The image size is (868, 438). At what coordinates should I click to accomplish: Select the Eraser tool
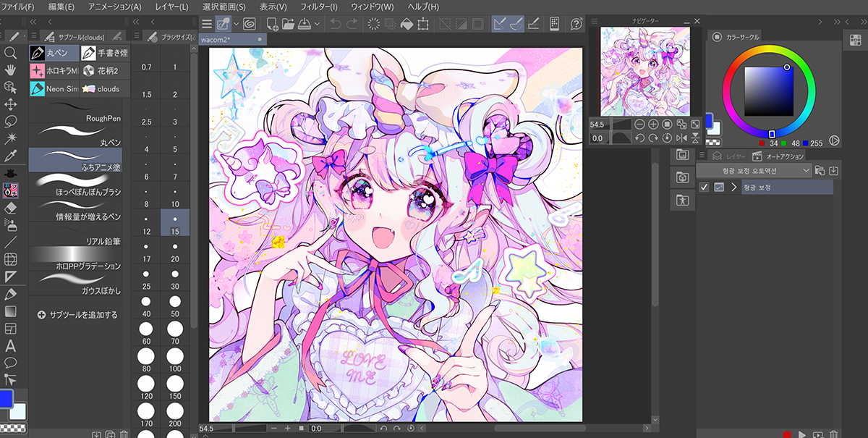(10, 208)
